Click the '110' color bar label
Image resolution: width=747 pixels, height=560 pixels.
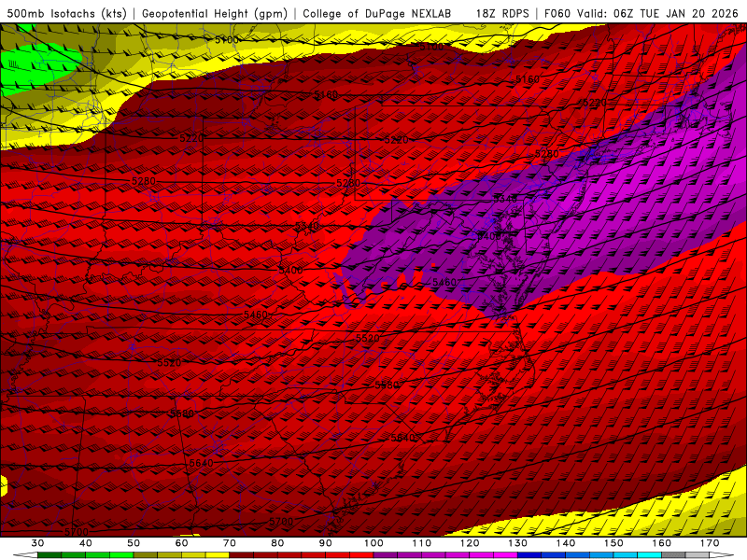tap(422, 543)
